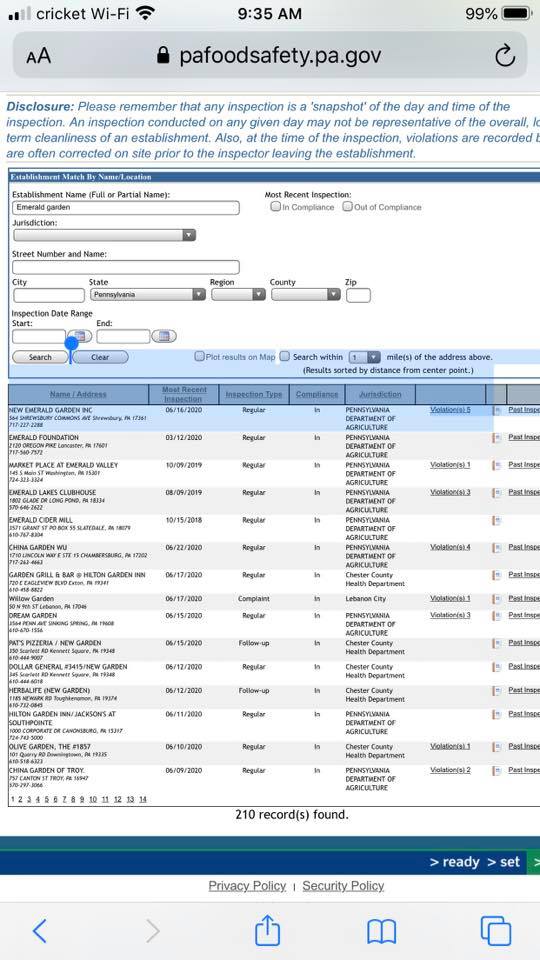Open the Safari tabs overview icon
The width and height of the screenshot is (540, 960).
(x=495, y=931)
